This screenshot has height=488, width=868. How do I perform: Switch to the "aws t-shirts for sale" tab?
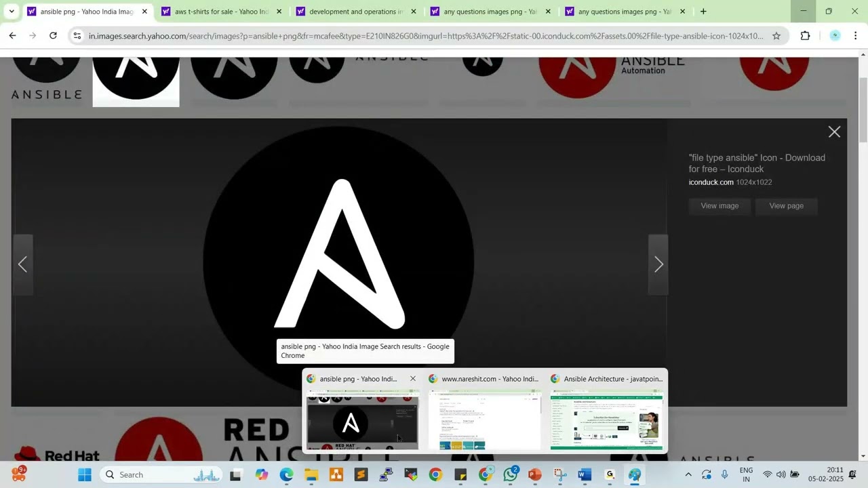pos(221,12)
